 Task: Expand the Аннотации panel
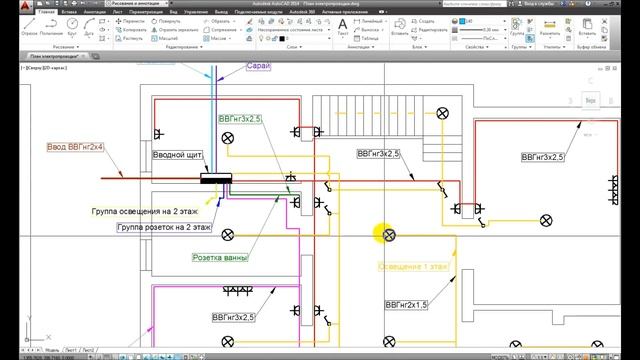pyautogui.click(x=361, y=47)
